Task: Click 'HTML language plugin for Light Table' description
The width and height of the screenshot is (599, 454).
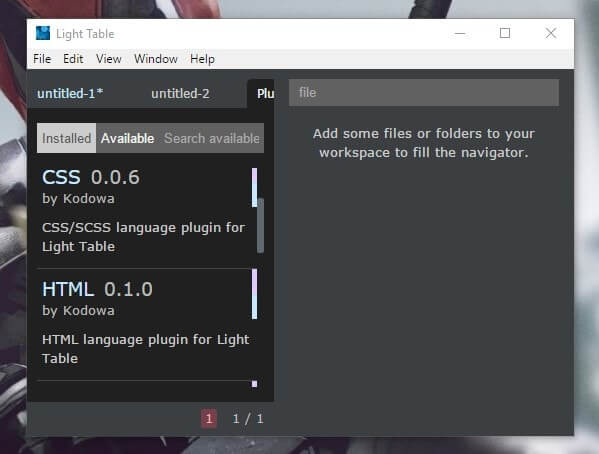Action: (146, 349)
